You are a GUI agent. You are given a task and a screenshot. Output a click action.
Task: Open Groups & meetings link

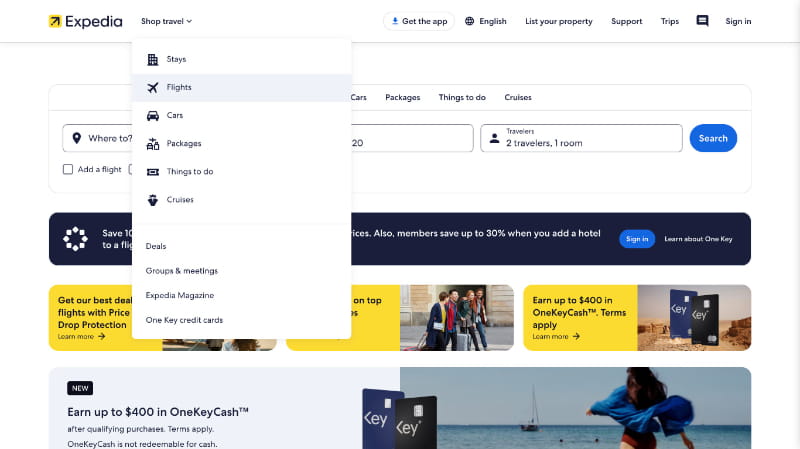[x=182, y=270]
